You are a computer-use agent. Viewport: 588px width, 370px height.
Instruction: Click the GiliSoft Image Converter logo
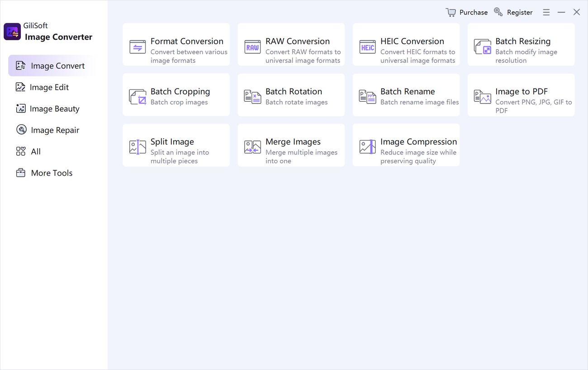pos(12,32)
